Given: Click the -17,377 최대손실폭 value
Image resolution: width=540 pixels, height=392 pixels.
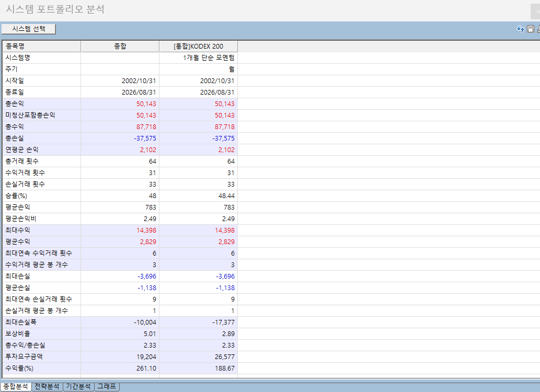Looking at the screenshot, I should 224,322.
